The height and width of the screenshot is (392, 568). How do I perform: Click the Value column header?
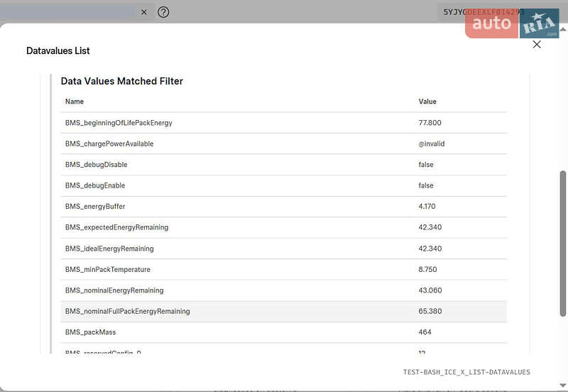[x=427, y=102]
